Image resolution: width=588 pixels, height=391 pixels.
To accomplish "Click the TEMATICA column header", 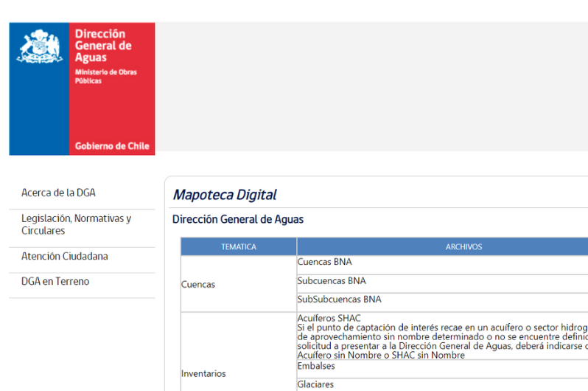I will click(x=239, y=246).
